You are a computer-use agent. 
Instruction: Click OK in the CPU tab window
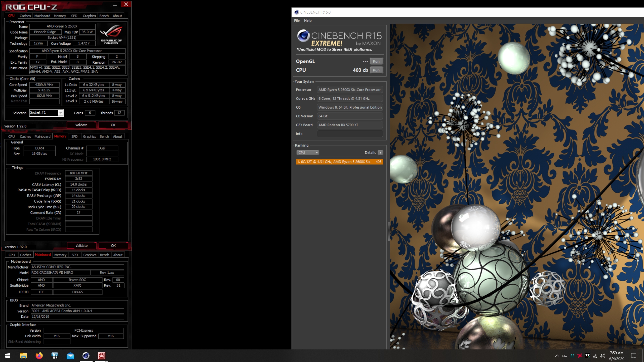(113, 125)
